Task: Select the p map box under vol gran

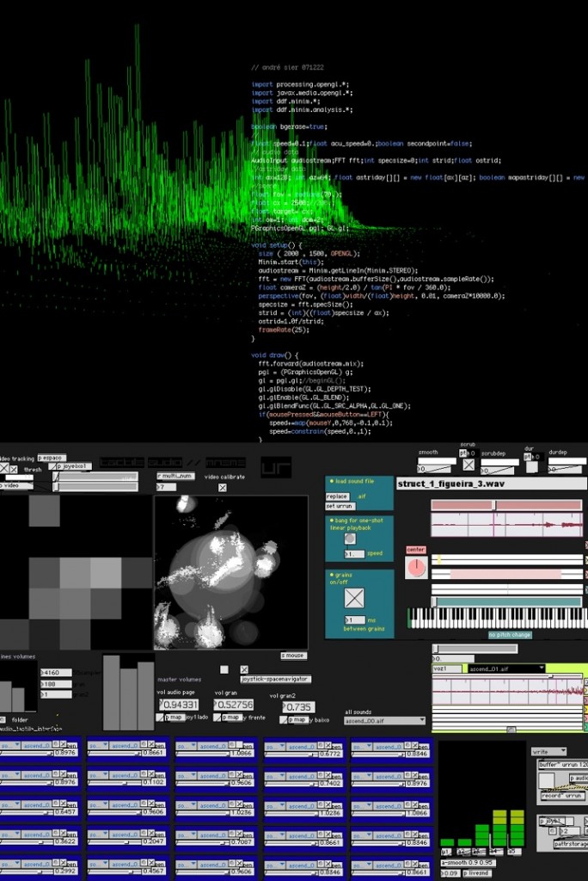Action: click(x=231, y=718)
